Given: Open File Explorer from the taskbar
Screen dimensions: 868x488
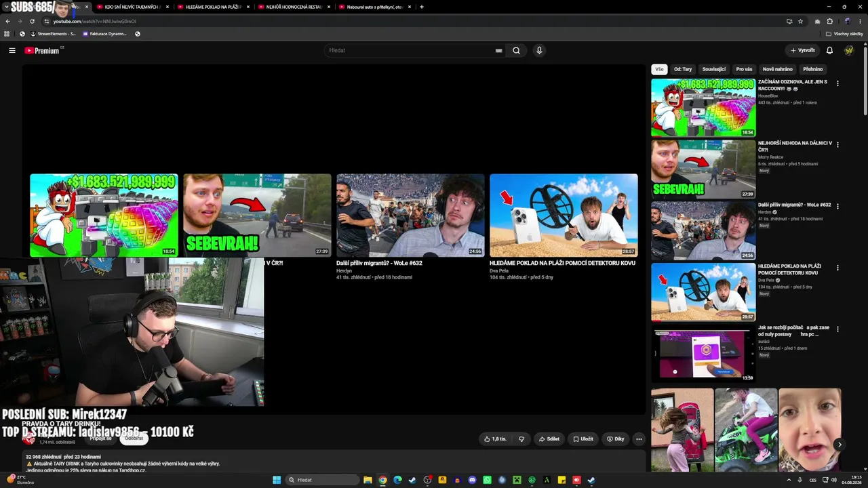Looking at the screenshot, I should click(368, 480).
